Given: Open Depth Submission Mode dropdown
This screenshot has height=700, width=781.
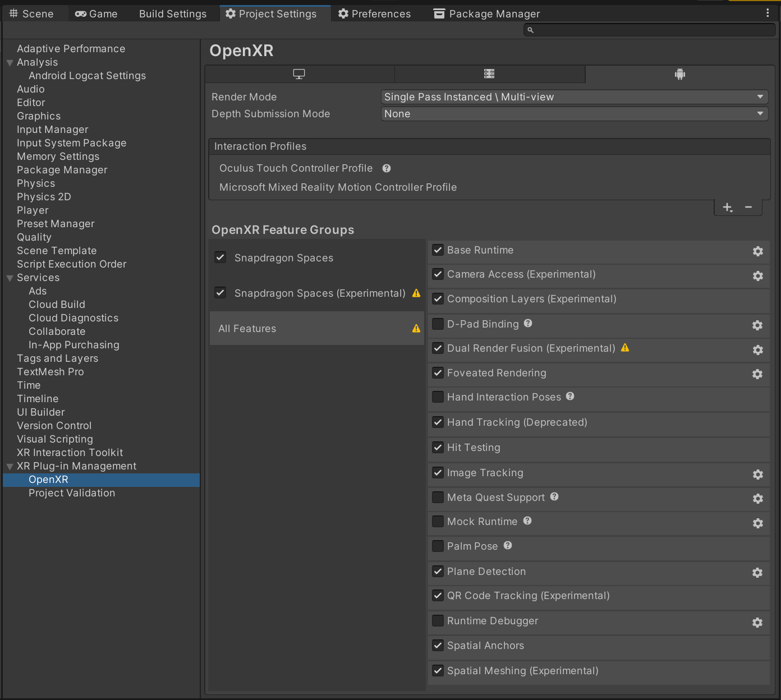Looking at the screenshot, I should 574,114.
